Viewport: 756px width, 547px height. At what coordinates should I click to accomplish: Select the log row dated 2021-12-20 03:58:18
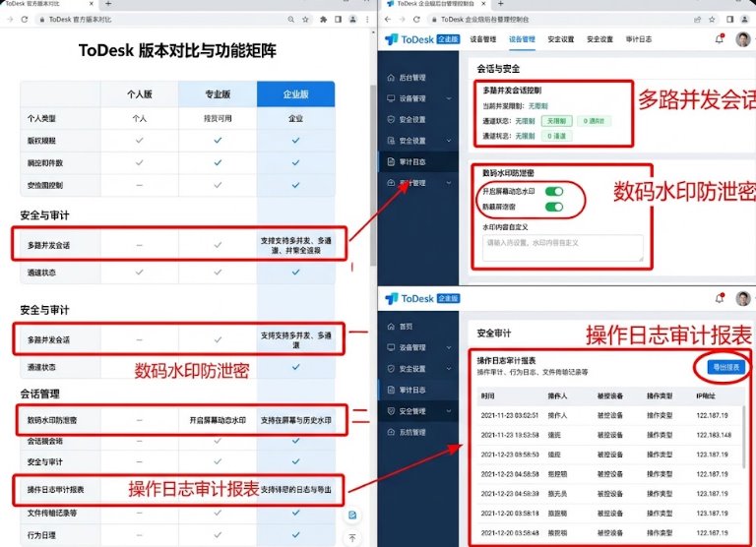pyautogui.click(x=608, y=514)
